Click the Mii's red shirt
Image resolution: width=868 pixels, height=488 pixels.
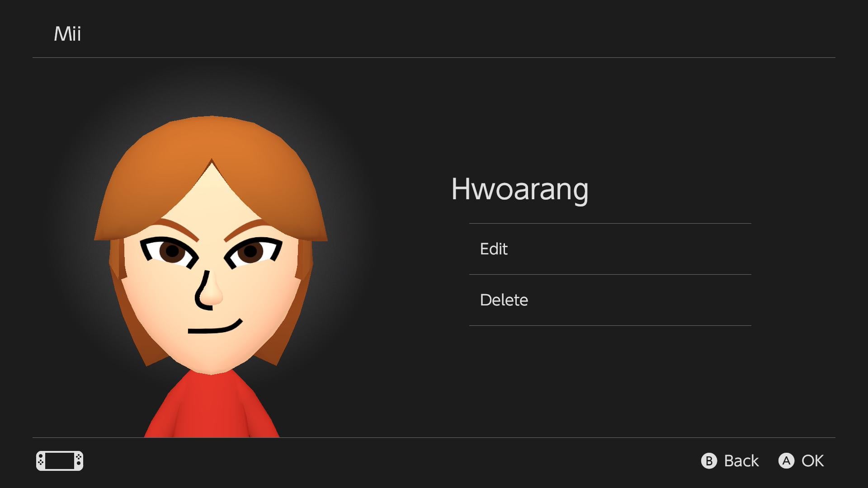[x=212, y=407]
